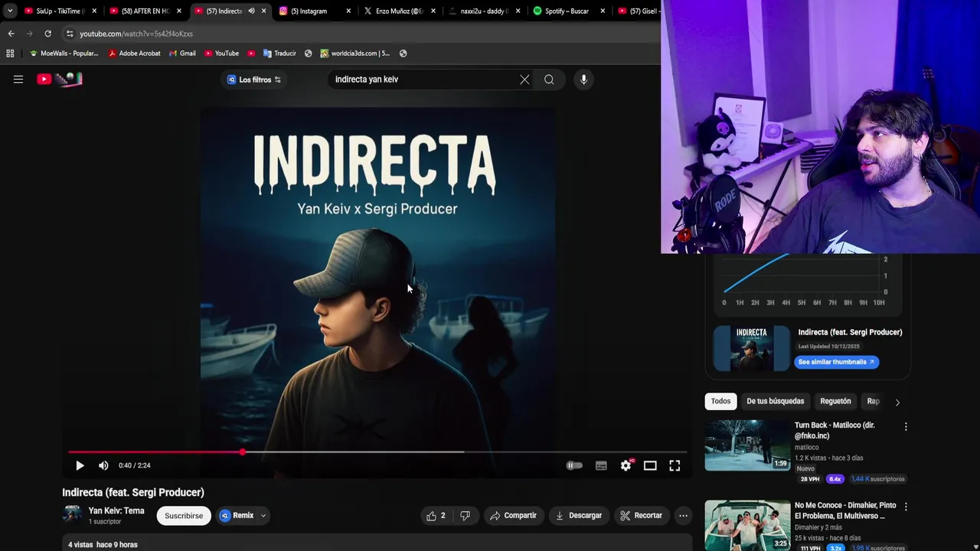The width and height of the screenshot is (980, 551).
Task: Open the MoeWalls - Popular bookmark
Action: [x=64, y=54]
